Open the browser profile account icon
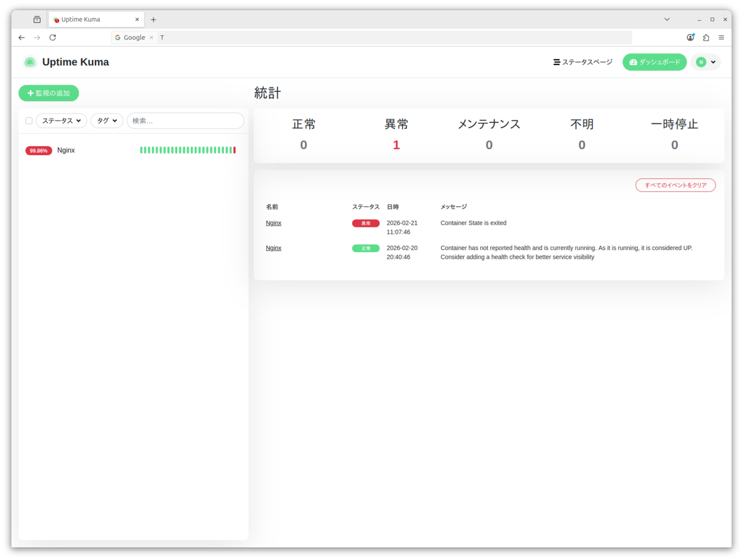 (690, 38)
